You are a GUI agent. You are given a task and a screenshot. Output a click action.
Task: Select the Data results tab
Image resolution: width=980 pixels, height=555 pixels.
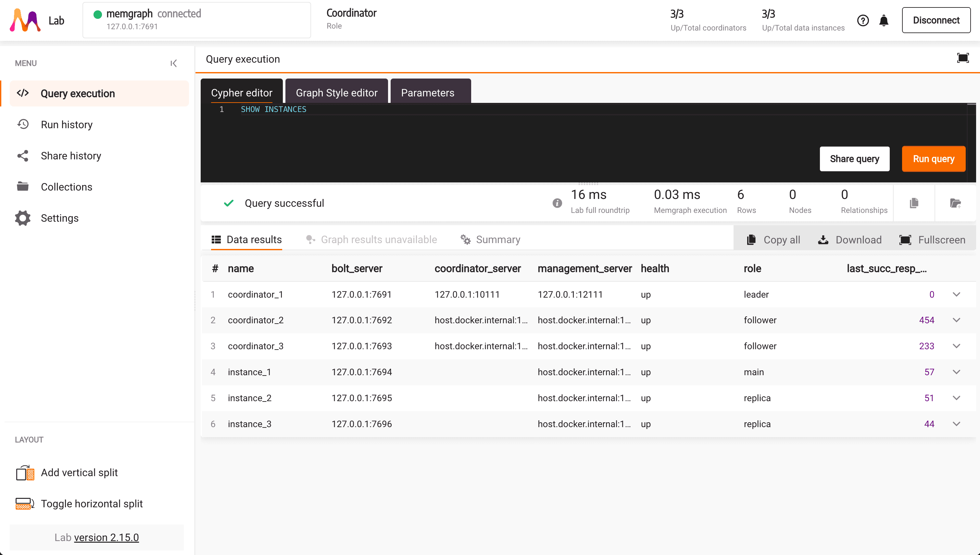click(246, 240)
